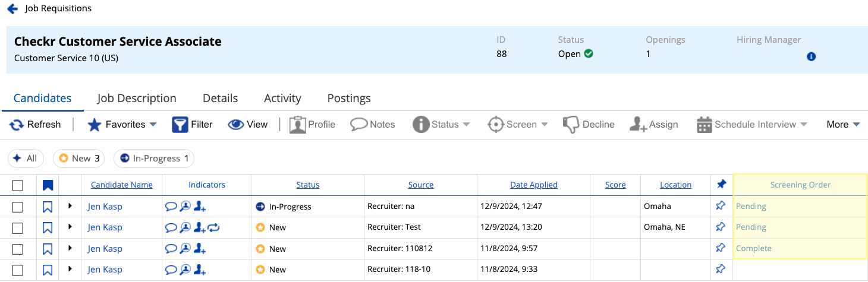Open the Postings tab

point(349,99)
